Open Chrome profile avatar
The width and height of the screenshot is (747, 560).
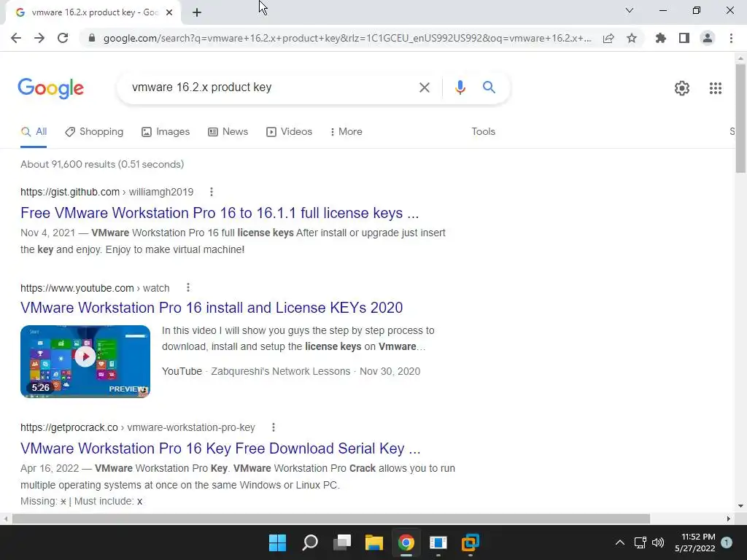click(708, 38)
